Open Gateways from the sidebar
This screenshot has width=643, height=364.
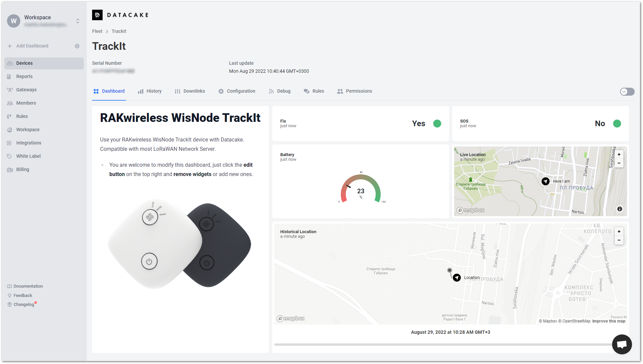[26, 90]
